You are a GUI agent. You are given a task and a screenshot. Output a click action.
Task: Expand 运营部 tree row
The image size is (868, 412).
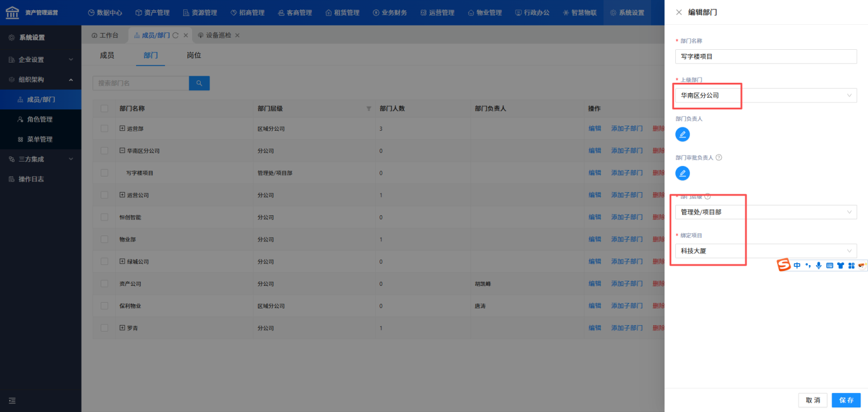point(122,128)
